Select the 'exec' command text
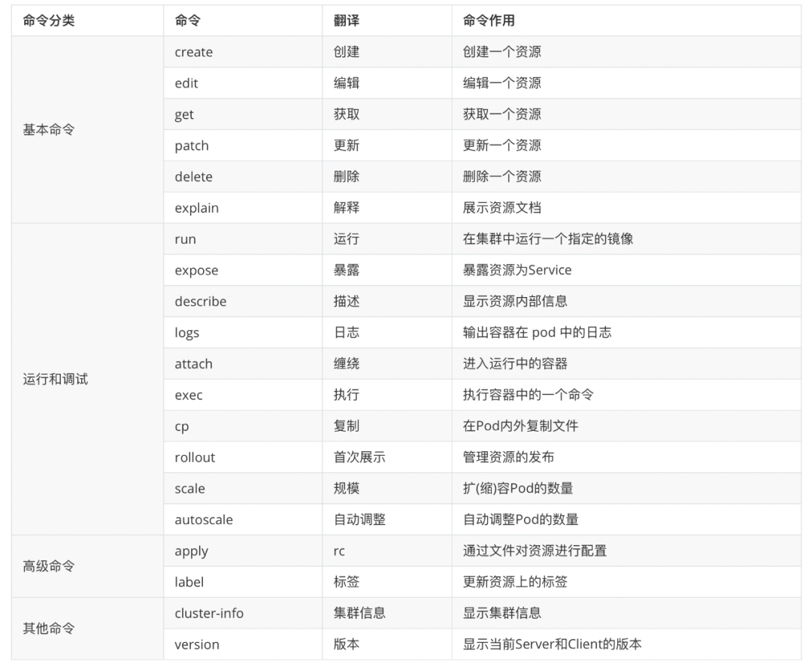 189,395
